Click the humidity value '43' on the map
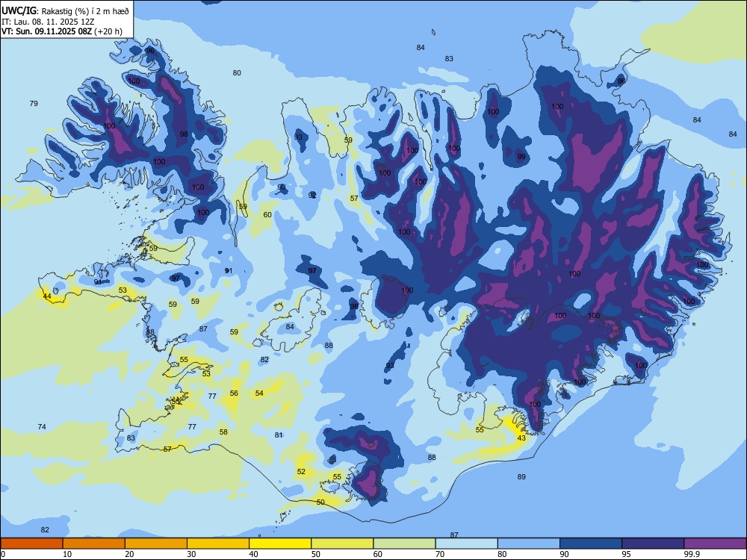 pyautogui.click(x=521, y=438)
